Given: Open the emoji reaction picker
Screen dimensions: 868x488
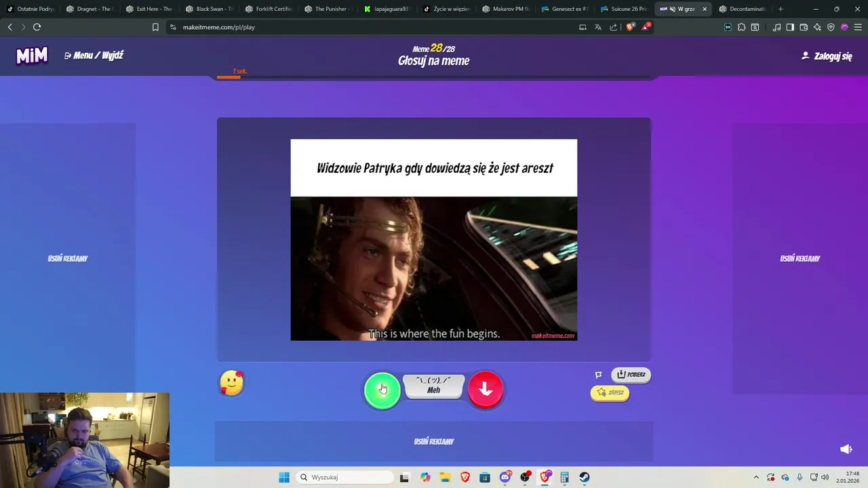Looking at the screenshot, I should pos(232,384).
